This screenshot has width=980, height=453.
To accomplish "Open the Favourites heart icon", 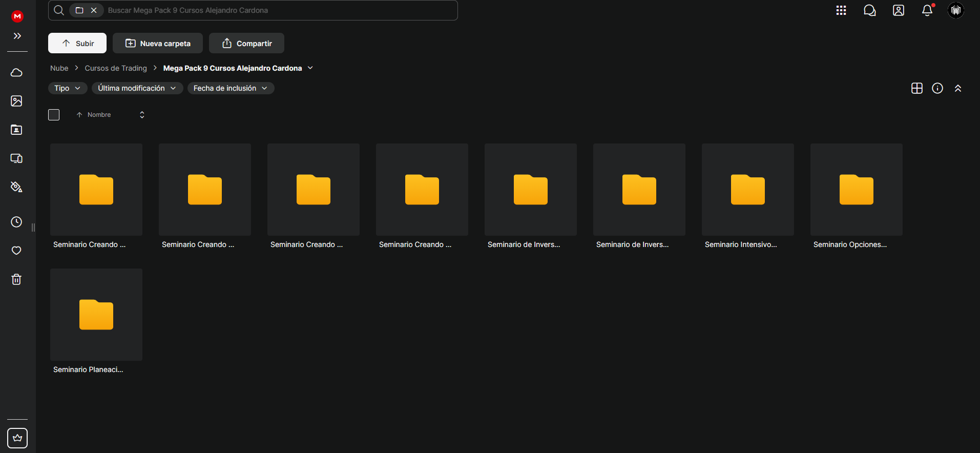I will pos(16,251).
